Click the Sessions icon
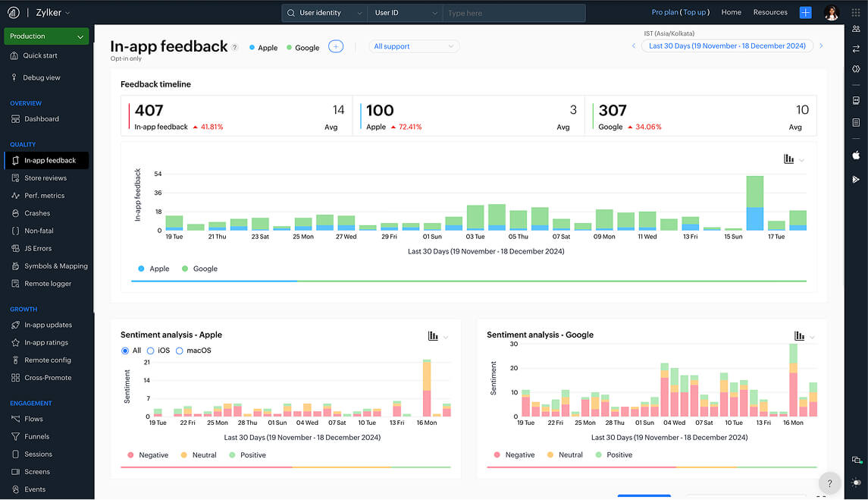 coord(15,454)
